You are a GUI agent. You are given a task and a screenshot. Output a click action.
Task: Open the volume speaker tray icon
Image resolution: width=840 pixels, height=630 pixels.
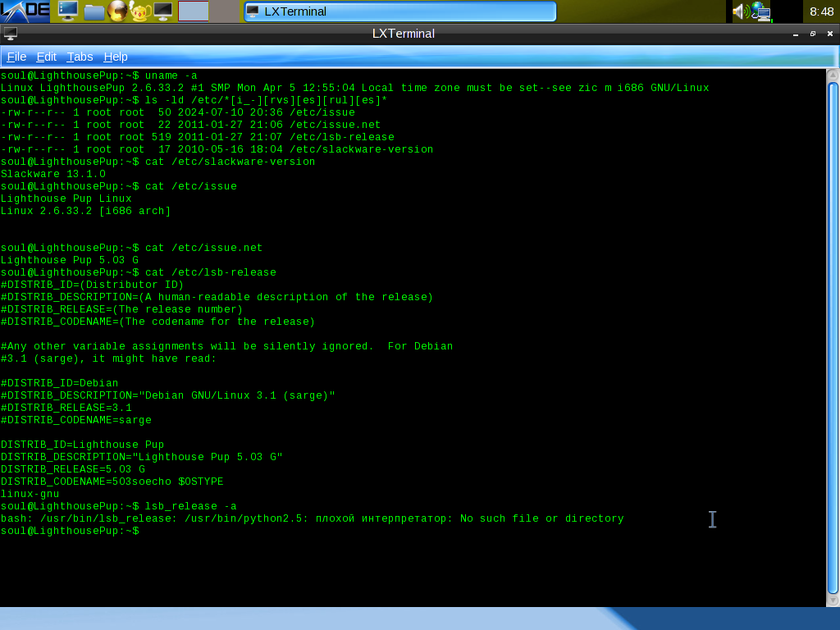click(x=741, y=11)
